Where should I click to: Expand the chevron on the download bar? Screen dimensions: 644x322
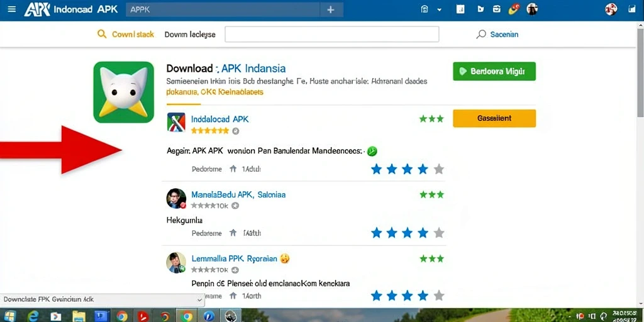tap(199, 300)
